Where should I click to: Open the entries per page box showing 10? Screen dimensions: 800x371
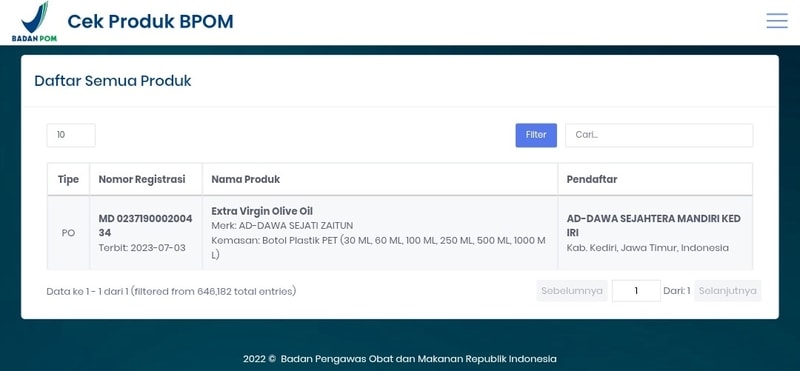point(71,135)
